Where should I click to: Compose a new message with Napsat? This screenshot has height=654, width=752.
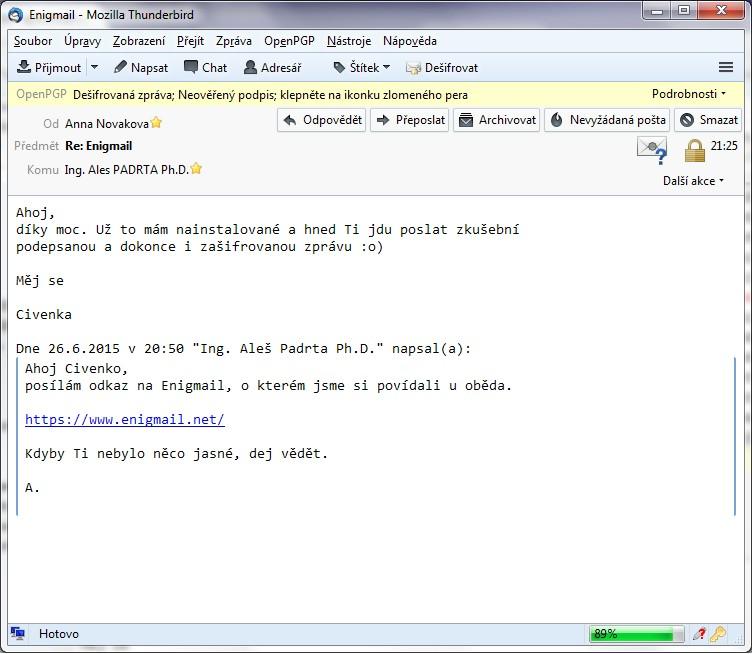click(x=141, y=68)
